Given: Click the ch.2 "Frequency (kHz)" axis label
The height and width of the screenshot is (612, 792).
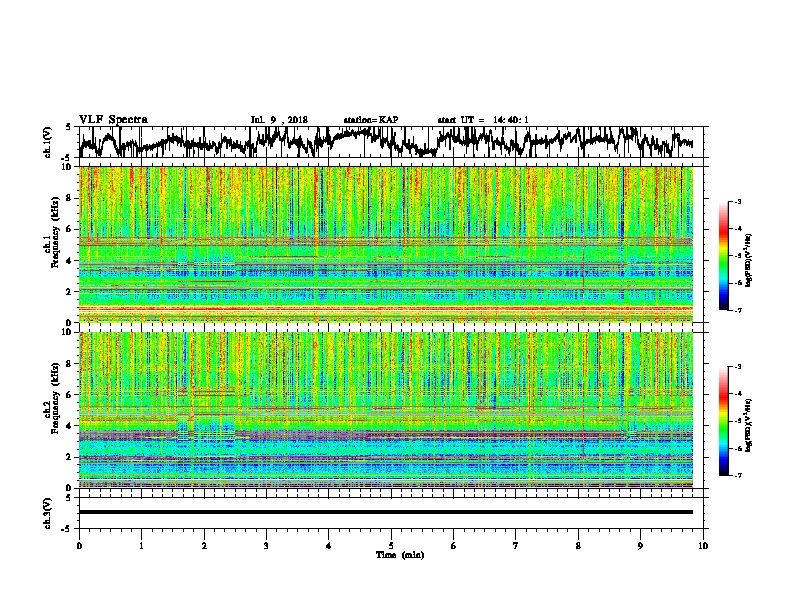Looking at the screenshot, I should point(55,398).
